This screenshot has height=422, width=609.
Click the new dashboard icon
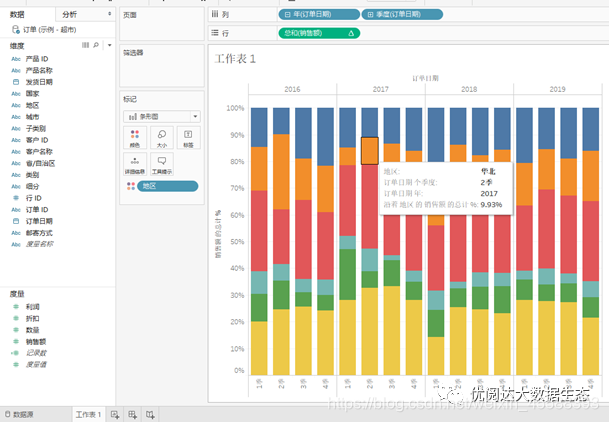(x=132, y=415)
